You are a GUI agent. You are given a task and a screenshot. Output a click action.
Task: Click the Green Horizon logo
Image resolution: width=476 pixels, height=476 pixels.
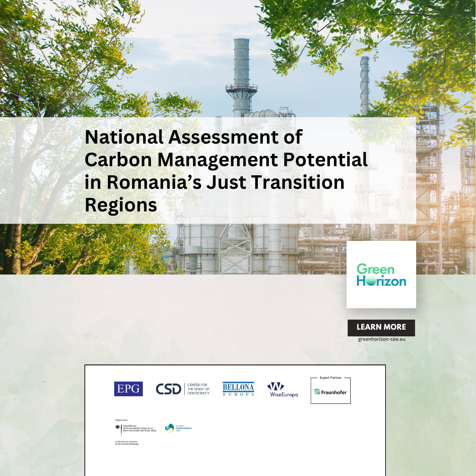[381, 274]
